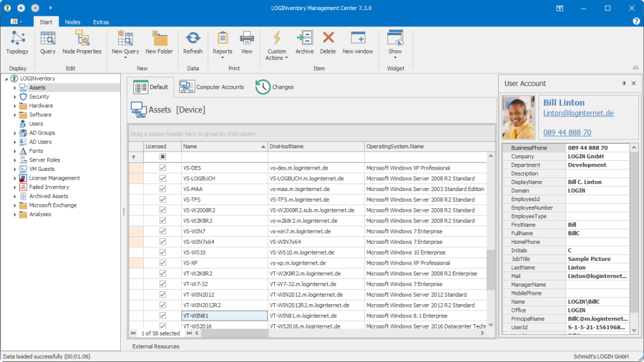Select the Users tree node

point(36,124)
